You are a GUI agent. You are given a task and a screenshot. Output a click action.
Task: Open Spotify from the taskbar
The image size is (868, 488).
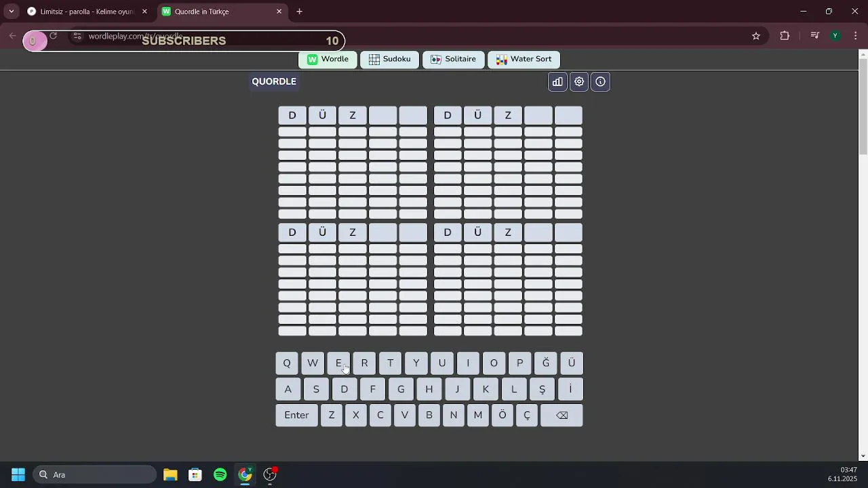[220, 474]
